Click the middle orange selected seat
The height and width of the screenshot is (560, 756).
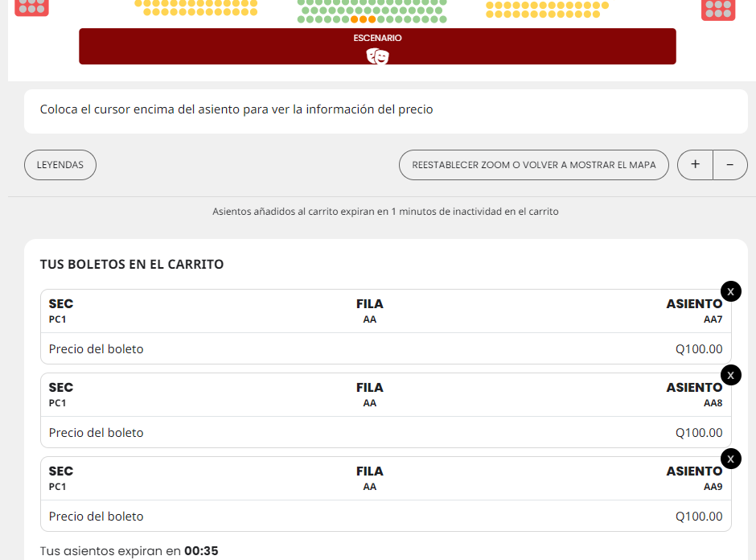coord(363,19)
